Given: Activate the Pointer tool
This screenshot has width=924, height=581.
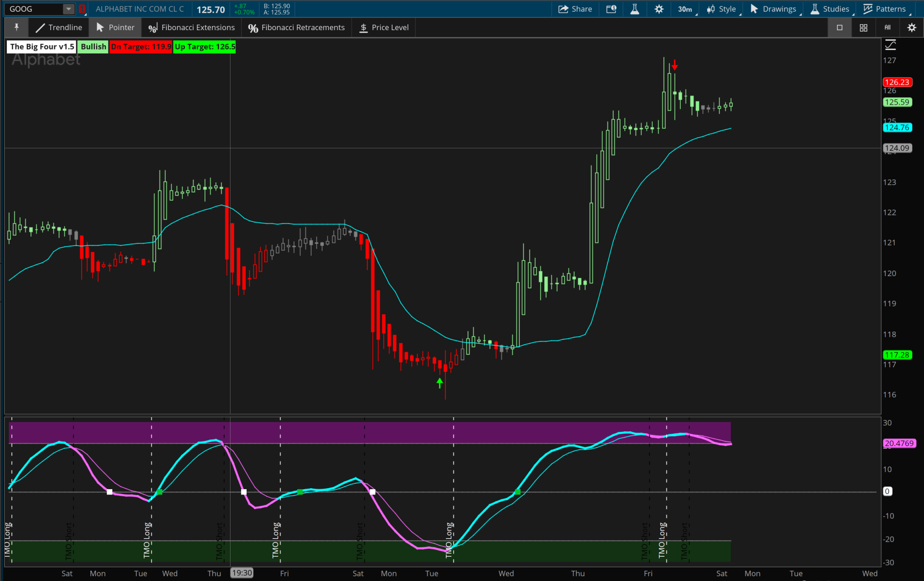Looking at the screenshot, I should 115,28.
